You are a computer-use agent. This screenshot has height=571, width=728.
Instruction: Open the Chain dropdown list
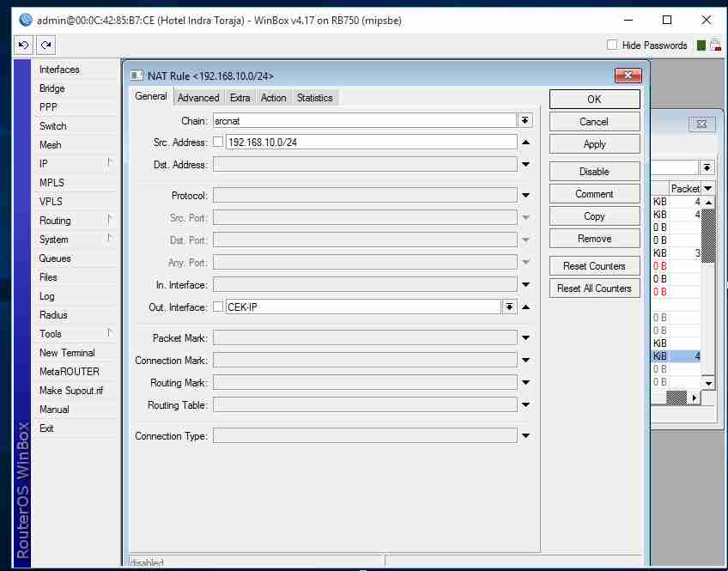click(x=525, y=121)
